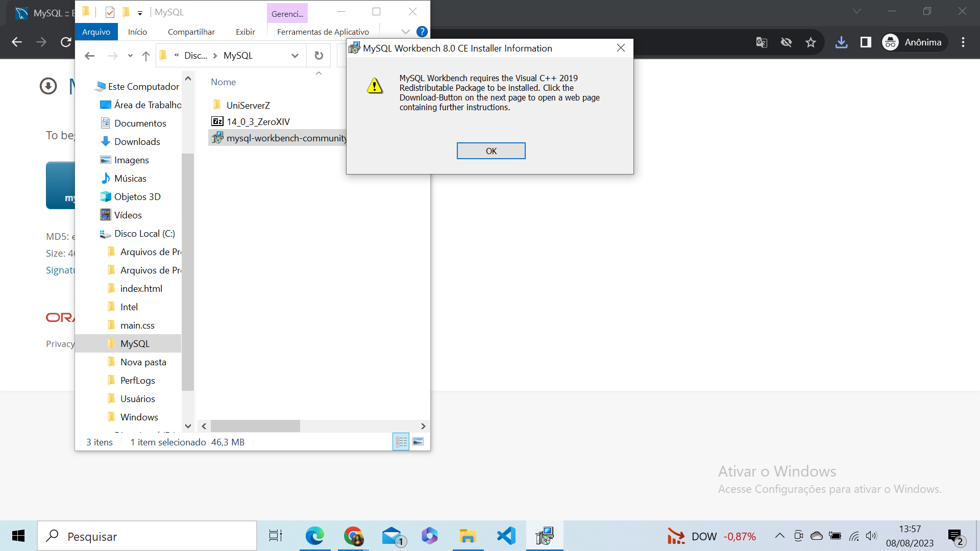This screenshot has width=980, height=551.
Task: Sort files by the Nome column
Action: point(224,82)
